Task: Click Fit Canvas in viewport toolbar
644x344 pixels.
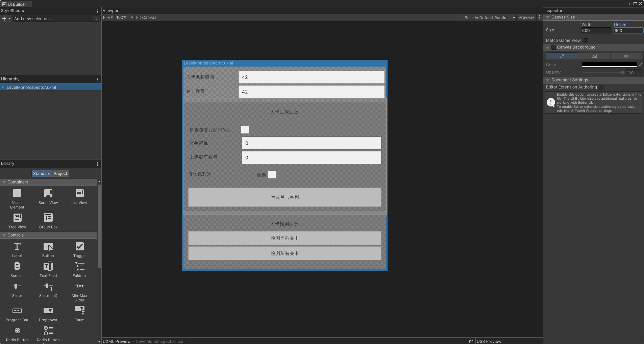Action: tap(146, 18)
